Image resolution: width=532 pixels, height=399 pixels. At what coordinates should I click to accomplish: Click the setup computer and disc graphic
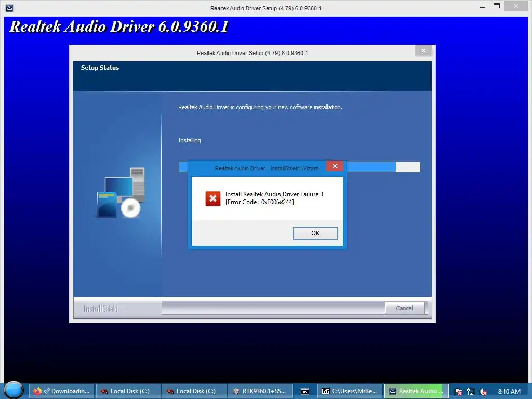pos(121,192)
